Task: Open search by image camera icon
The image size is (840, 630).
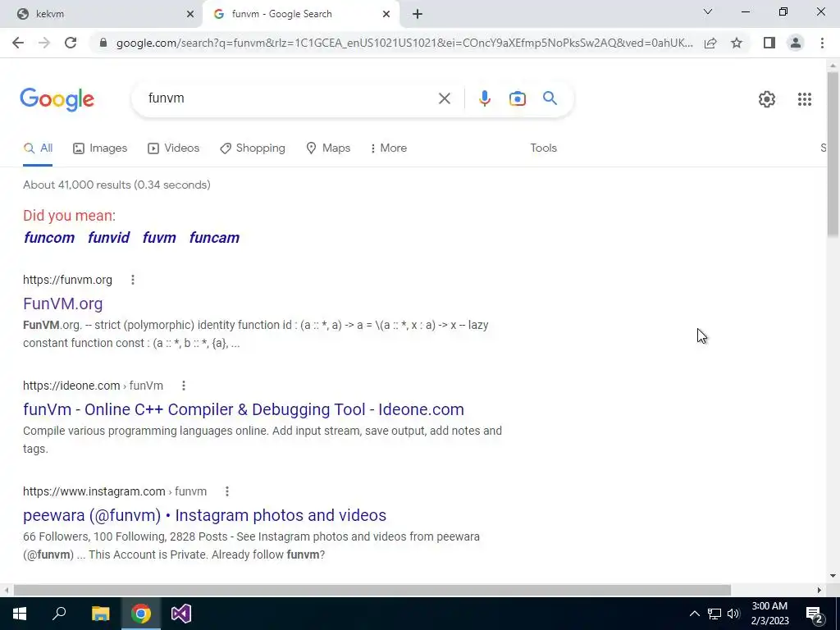Action: click(517, 98)
